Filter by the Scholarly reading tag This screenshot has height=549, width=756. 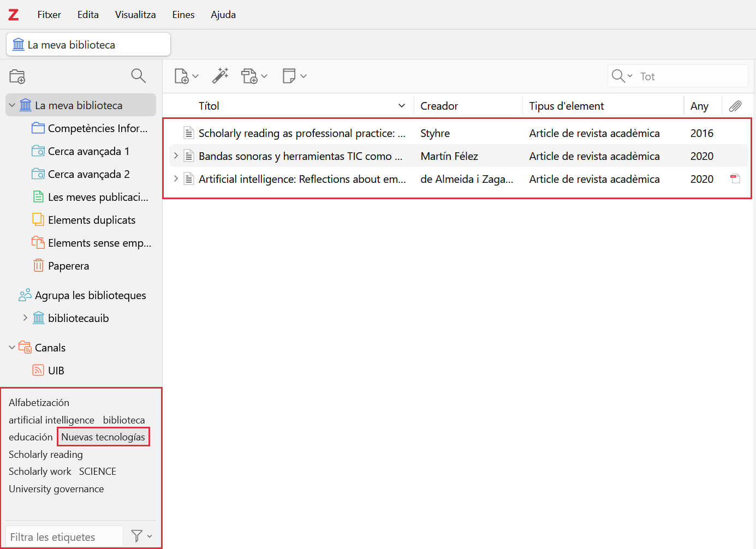click(46, 455)
